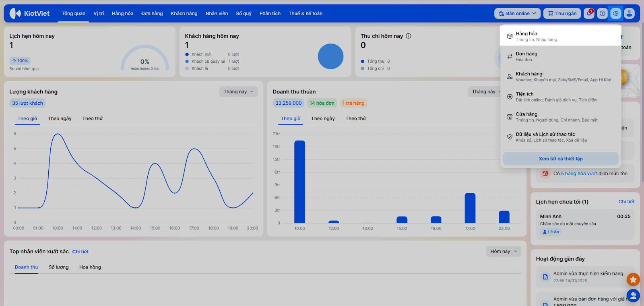This screenshot has height=306, width=644.
Task: Open the help question mark icon
Action: click(x=602, y=13)
